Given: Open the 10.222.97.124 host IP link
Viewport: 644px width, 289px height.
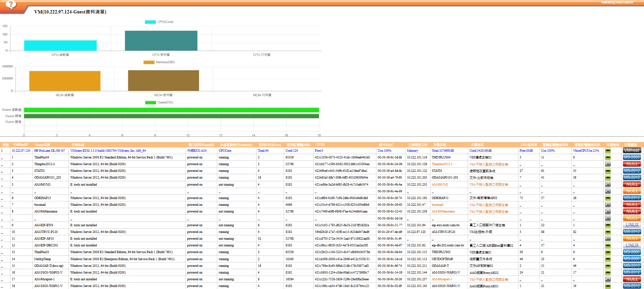Looking at the screenshot, I should (x=21, y=151).
